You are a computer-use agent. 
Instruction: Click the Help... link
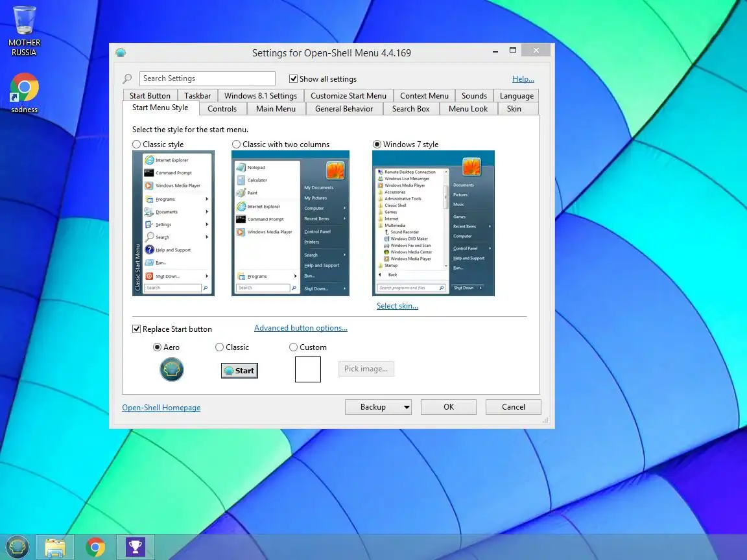pyautogui.click(x=523, y=79)
